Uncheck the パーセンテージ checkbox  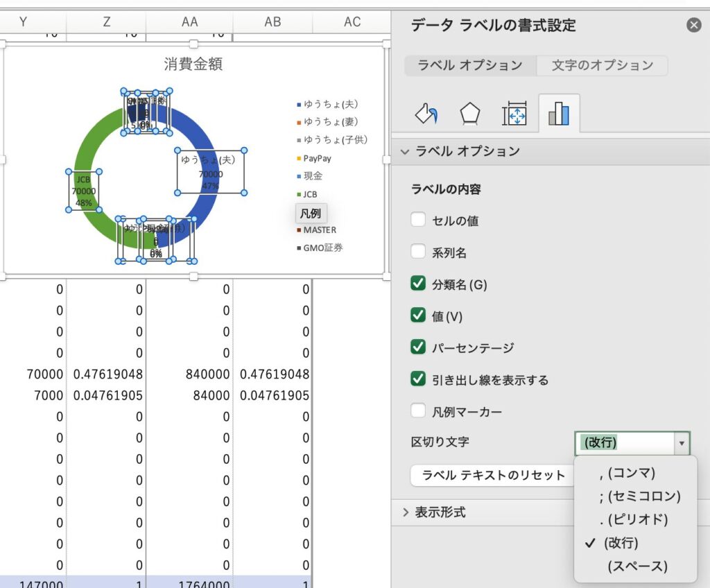(418, 347)
